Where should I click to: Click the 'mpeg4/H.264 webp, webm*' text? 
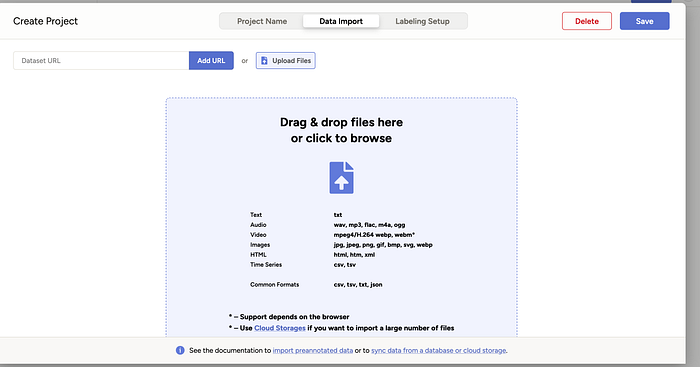click(x=374, y=234)
